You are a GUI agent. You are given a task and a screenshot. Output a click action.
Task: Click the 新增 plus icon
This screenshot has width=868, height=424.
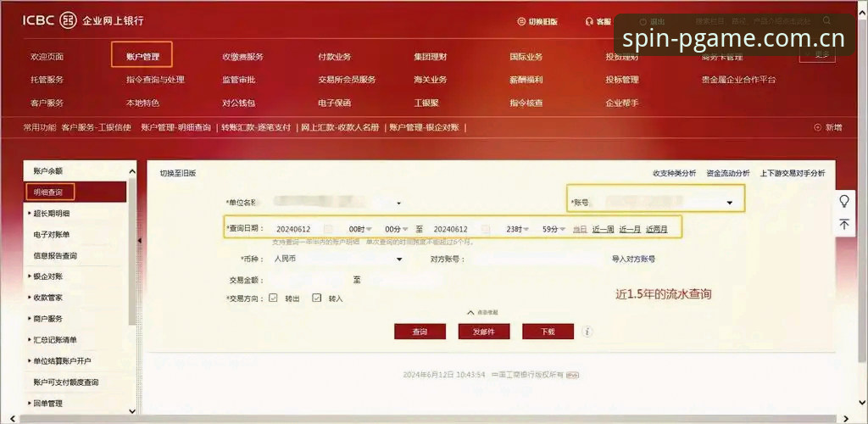[x=818, y=127]
